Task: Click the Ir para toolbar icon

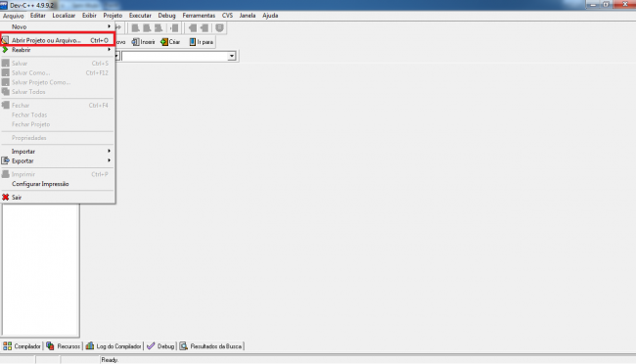Action: click(x=192, y=42)
